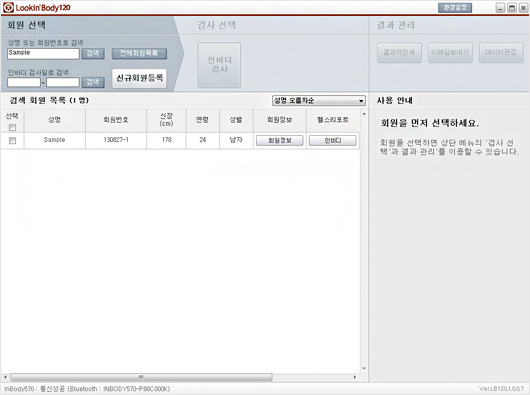Select the 회원 선택 step tab
Image resolution: width=530 pixels, height=395 pixels.
click(26, 25)
